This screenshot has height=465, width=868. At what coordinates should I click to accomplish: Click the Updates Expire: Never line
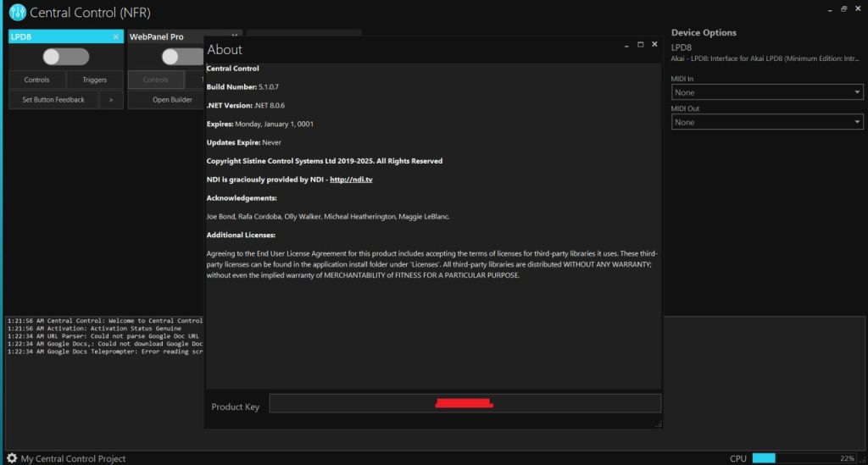pyautogui.click(x=243, y=142)
